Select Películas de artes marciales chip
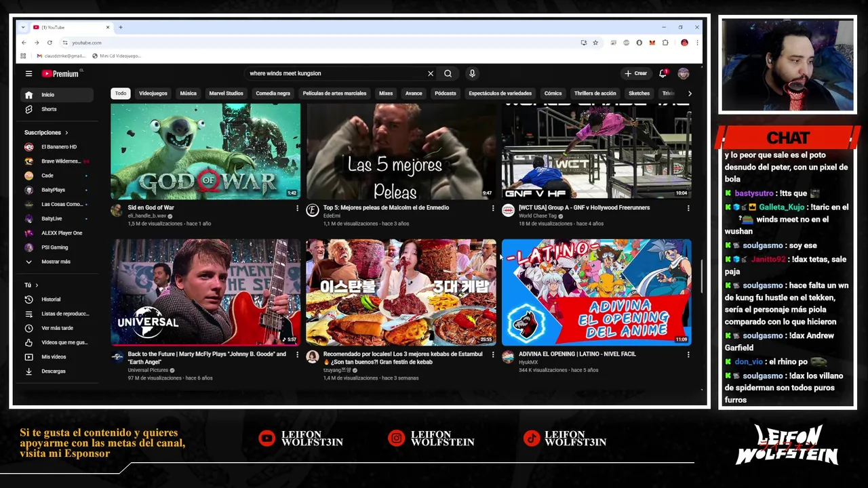The width and height of the screenshot is (868, 488). 334,94
